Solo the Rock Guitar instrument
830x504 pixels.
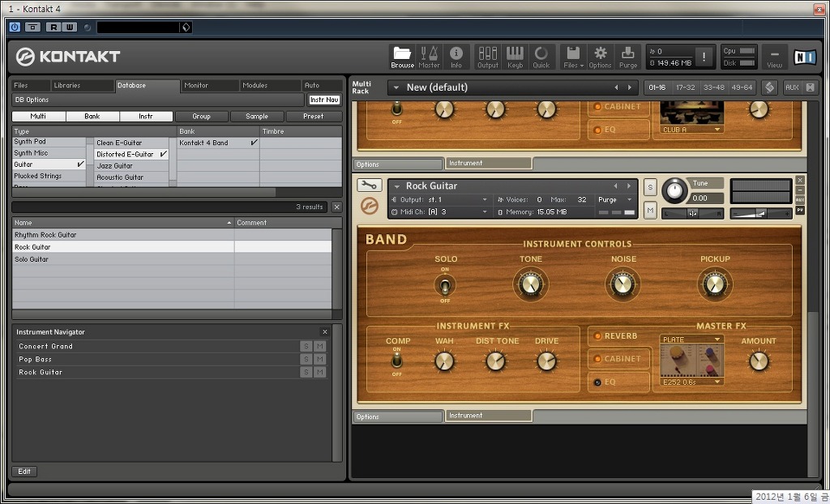click(650, 187)
